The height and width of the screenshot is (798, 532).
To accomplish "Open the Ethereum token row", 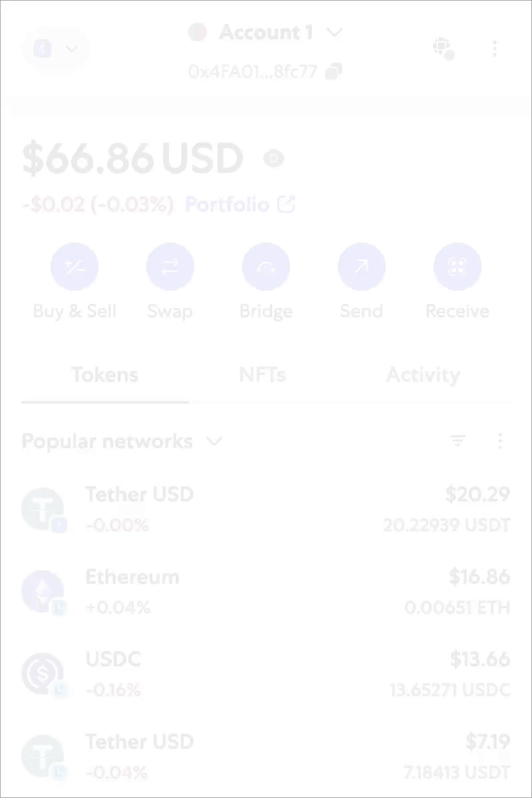I will pyautogui.click(x=266, y=592).
